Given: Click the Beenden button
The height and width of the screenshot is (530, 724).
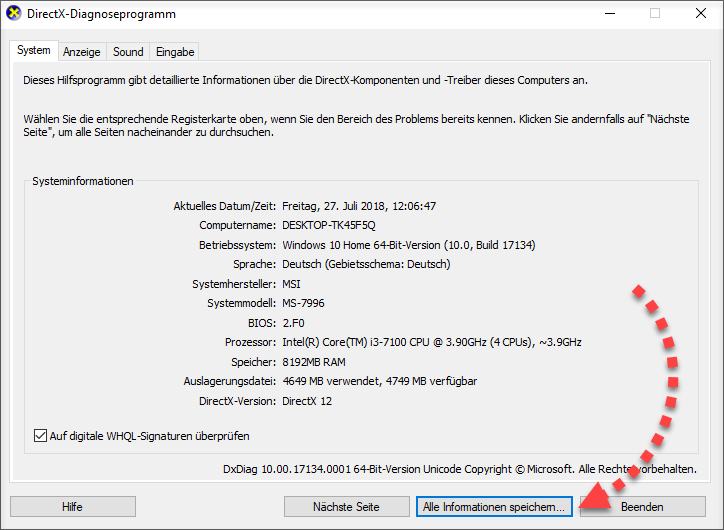Looking at the screenshot, I should tap(642, 506).
